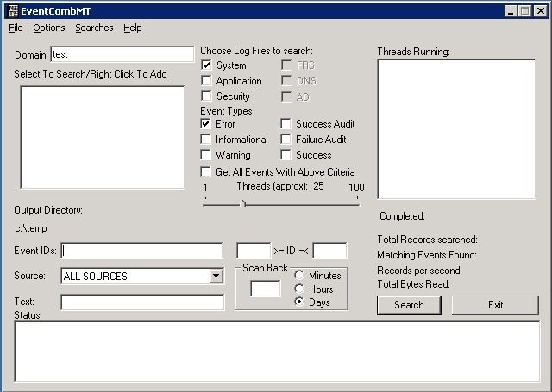This screenshot has height=392, width=552.
Task: Click the Threads slider handle
Action: (x=243, y=203)
